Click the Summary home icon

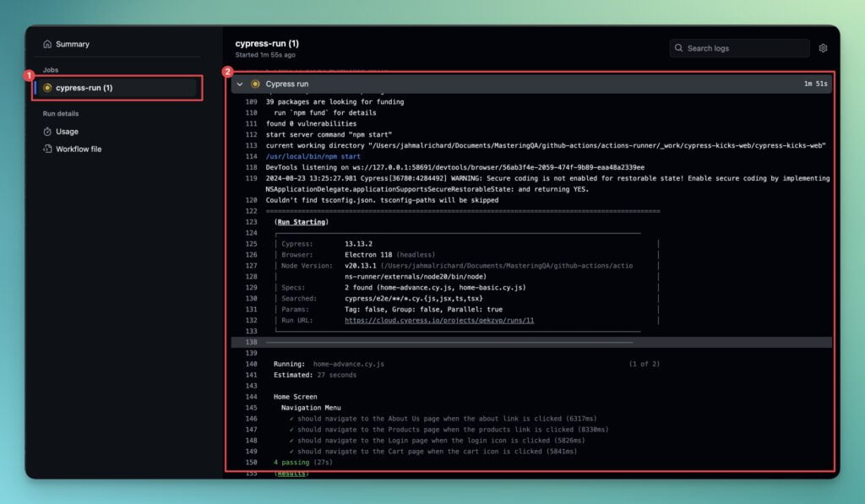[47, 44]
